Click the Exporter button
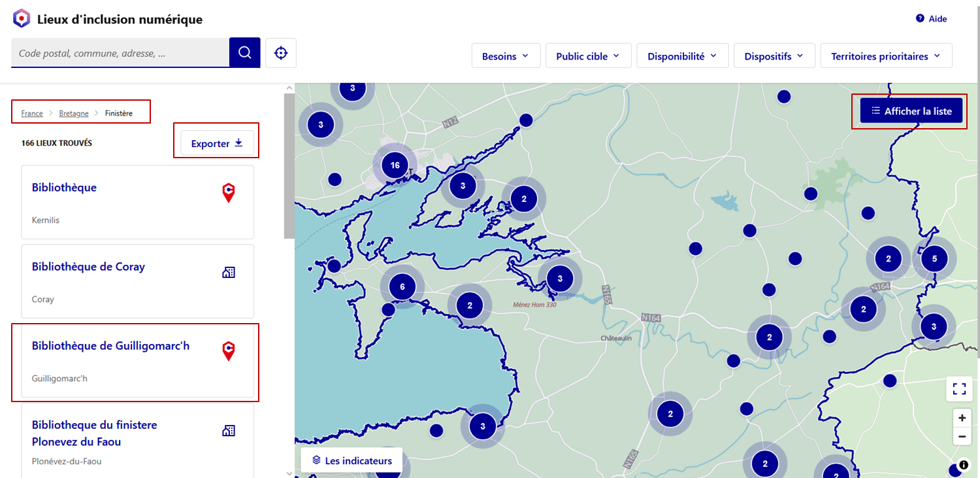Viewport: 980px width, 478px height. point(217,143)
